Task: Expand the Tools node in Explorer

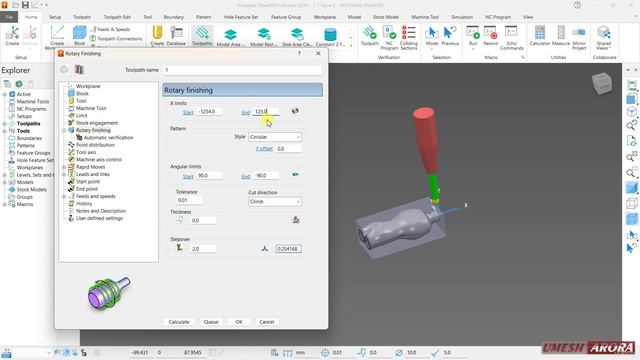Action: pos(4,131)
